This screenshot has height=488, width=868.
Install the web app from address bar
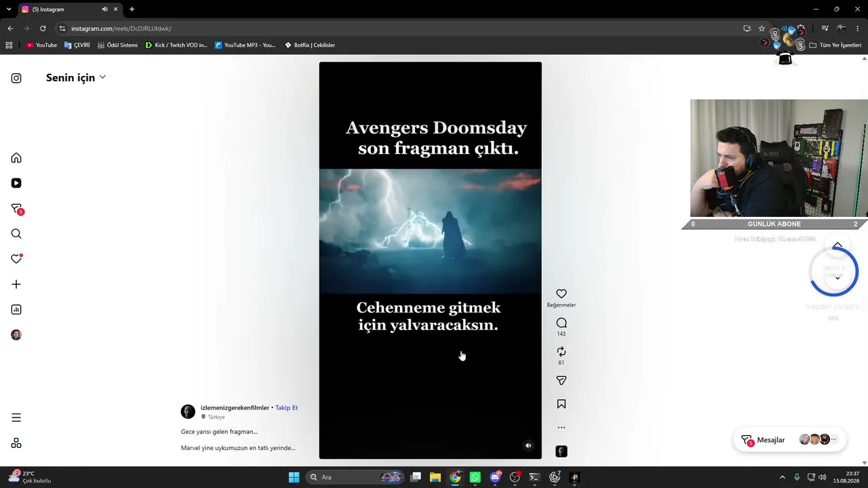[x=747, y=28]
